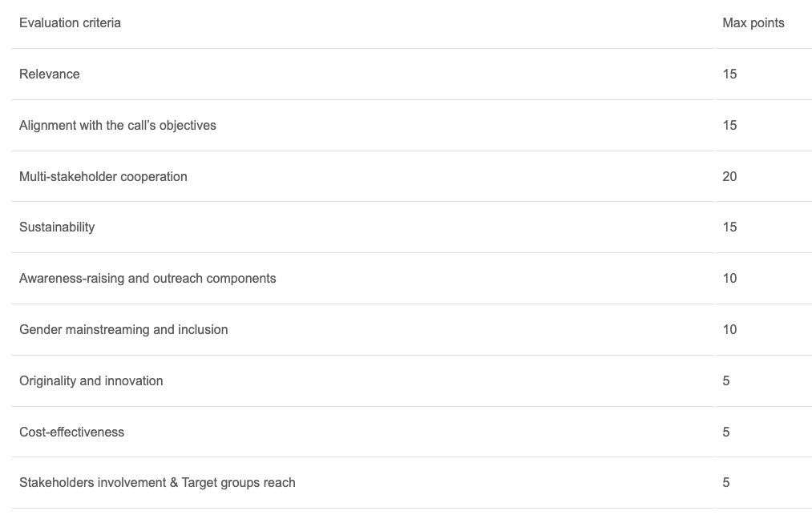This screenshot has height=523, width=812.
Task: Click the "Evaluation criteria" column header
Action: 71,23
